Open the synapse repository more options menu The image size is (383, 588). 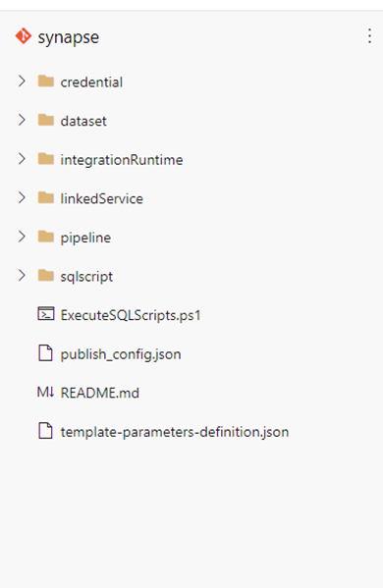[369, 36]
